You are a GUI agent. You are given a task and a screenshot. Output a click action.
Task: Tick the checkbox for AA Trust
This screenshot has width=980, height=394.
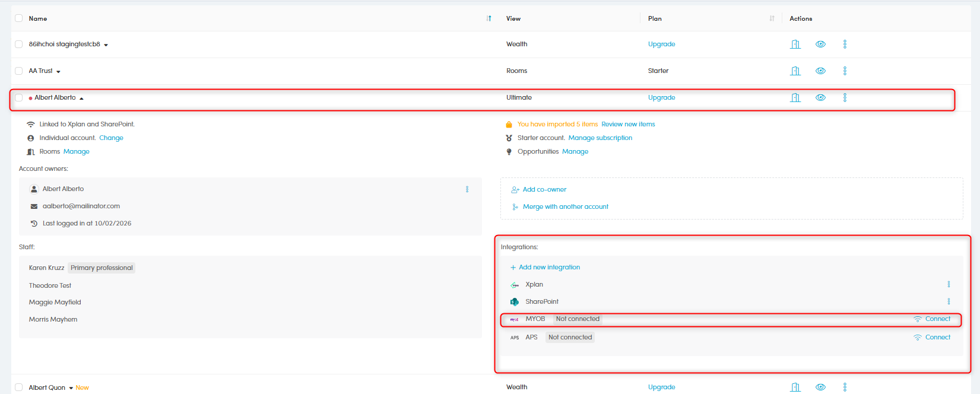(19, 71)
